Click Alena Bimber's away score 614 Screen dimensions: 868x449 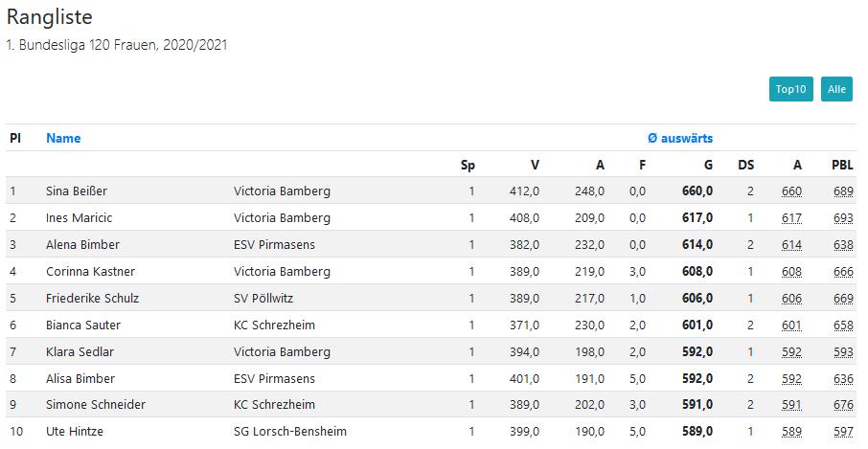point(791,245)
